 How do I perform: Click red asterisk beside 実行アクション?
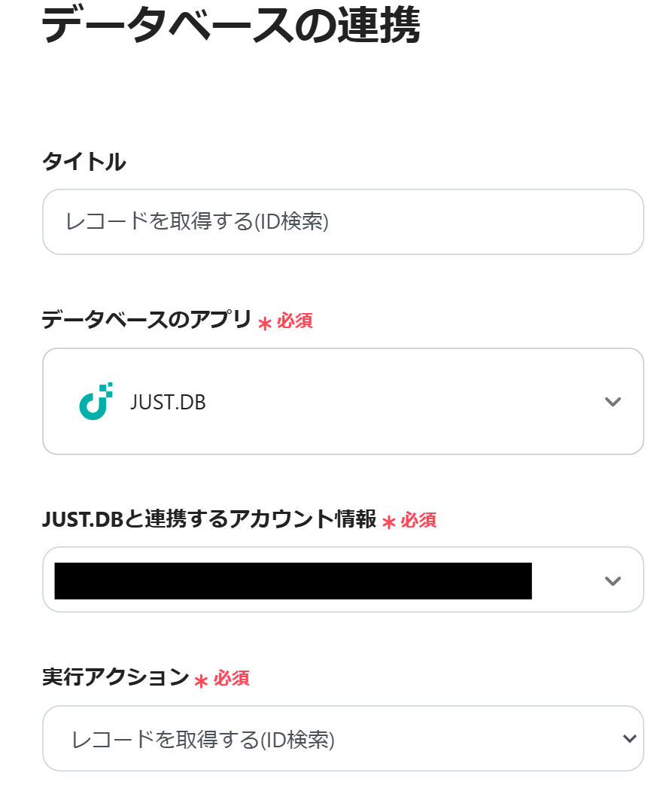(x=201, y=680)
